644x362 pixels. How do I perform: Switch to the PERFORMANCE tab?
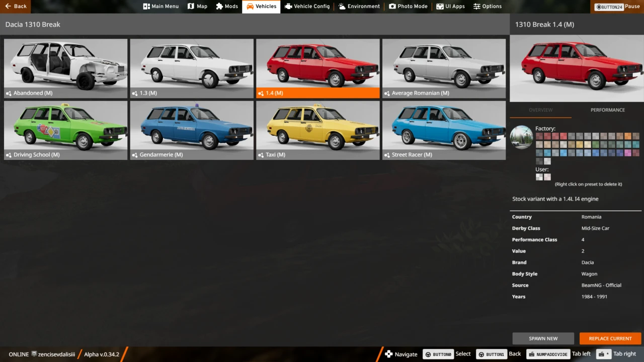pyautogui.click(x=607, y=110)
